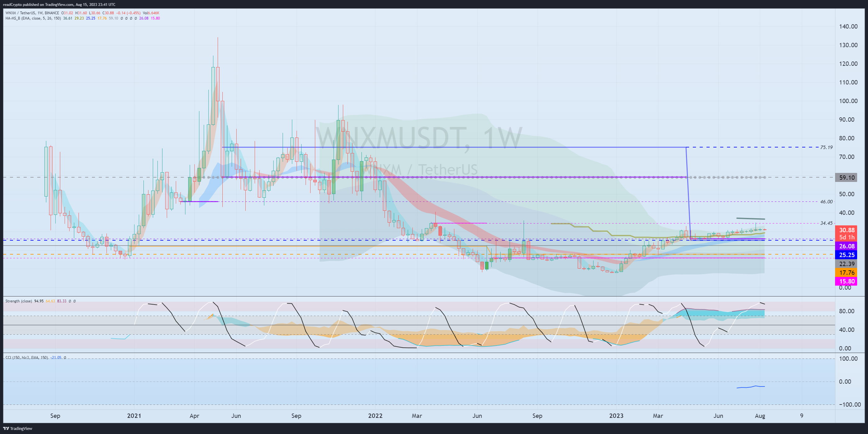Select the Strength (close) indicator legend

pos(19,301)
